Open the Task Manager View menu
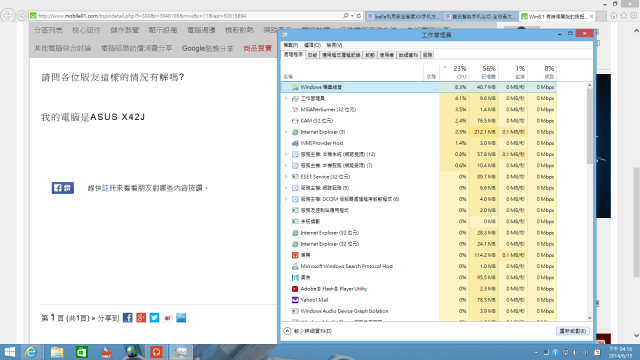Viewport: 640px width, 360px height. 334,45
